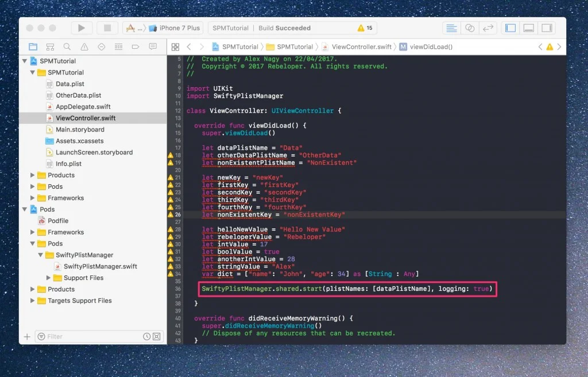
Task: Click the Build Succeeded status text
Action: pyautogui.click(x=285, y=28)
